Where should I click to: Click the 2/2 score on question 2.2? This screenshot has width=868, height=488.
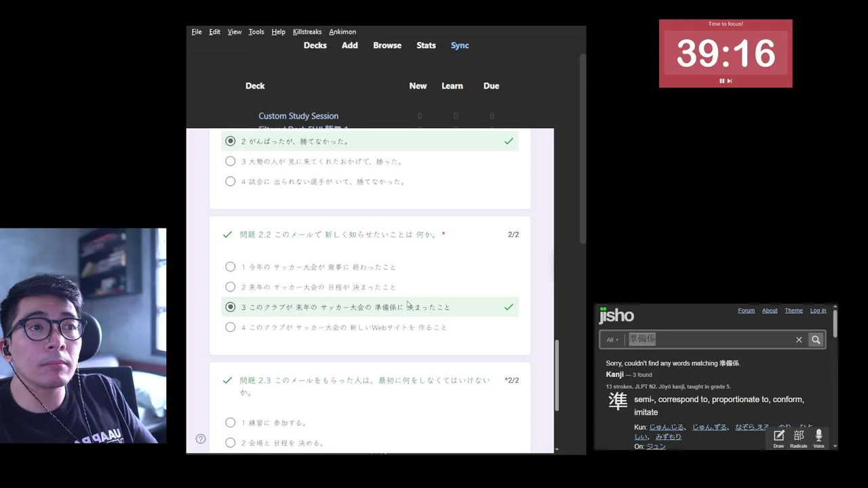[x=513, y=235]
